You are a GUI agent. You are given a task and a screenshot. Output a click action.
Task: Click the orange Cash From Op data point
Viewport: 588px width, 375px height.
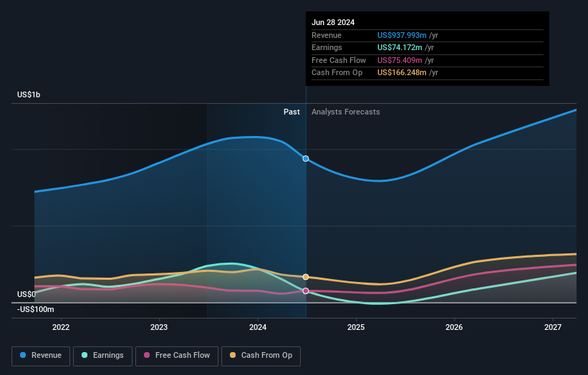pyautogui.click(x=306, y=277)
